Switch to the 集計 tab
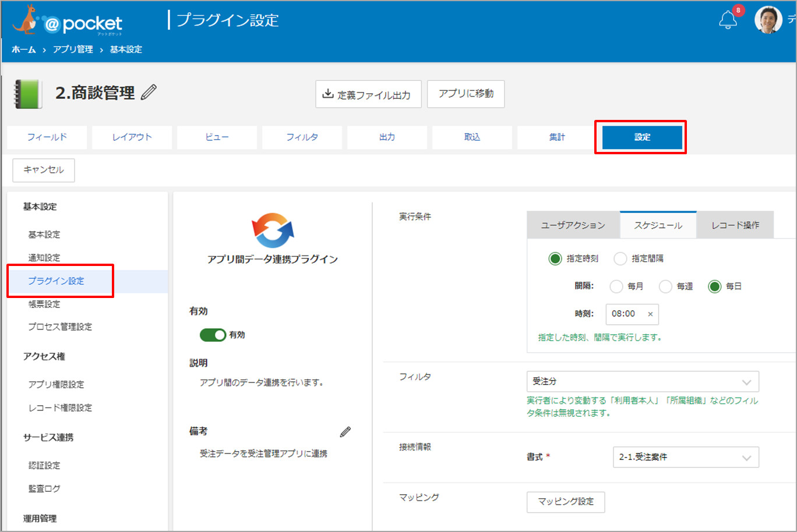The image size is (797, 532). coord(558,137)
